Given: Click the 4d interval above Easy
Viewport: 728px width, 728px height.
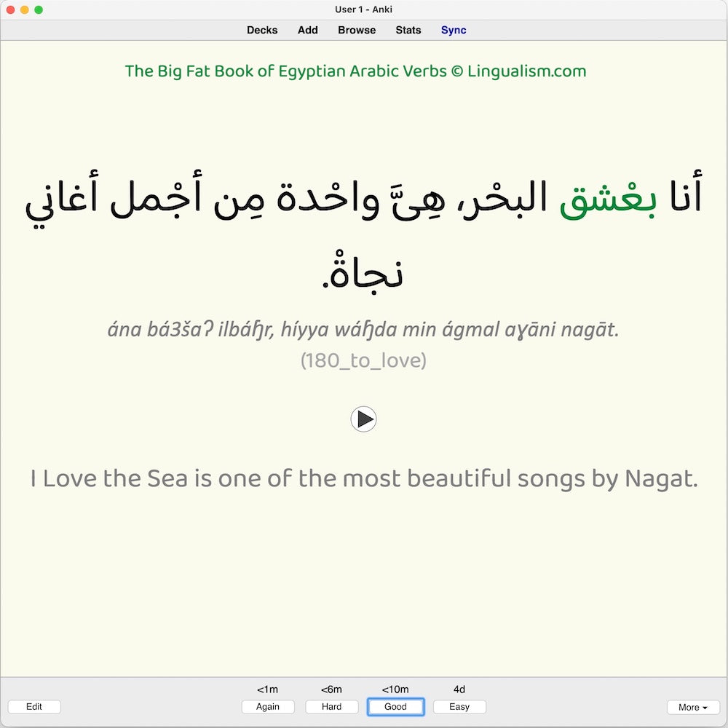Looking at the screenshot, I should click(459, 689).
